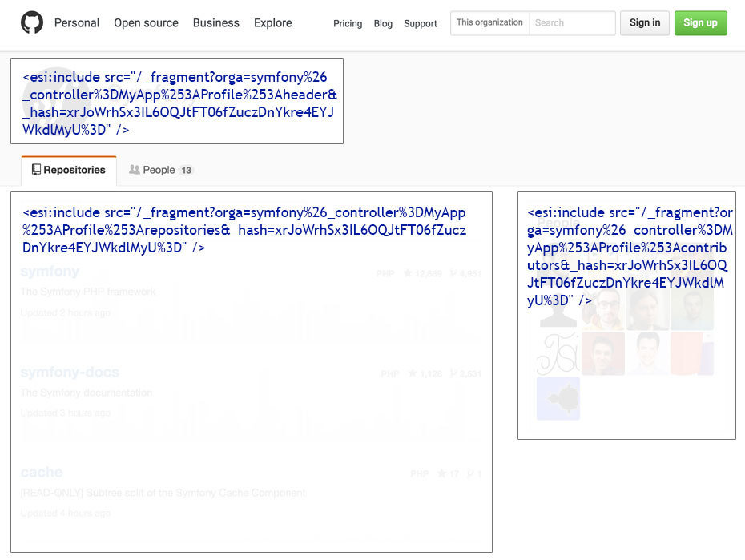Click the cache repository star count 17

[448, 473]
